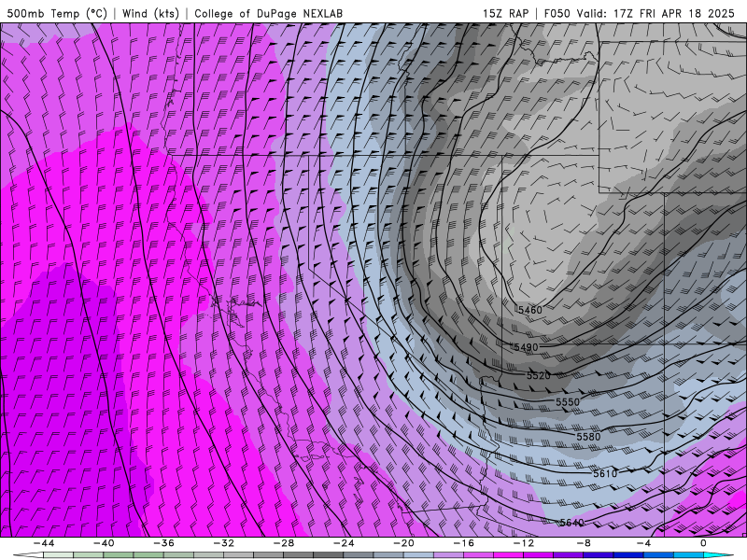Click the 5580 height contour label
The width and height of the screenshot is (747, 560).
point(588,437)
